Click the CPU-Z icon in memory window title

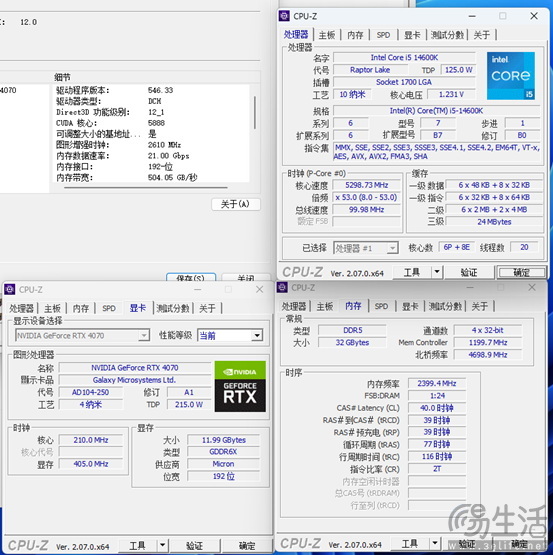[x=282, y=287]
